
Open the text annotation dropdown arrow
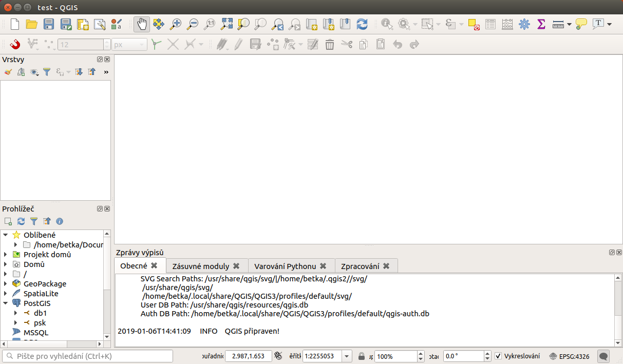pos(609,24)
